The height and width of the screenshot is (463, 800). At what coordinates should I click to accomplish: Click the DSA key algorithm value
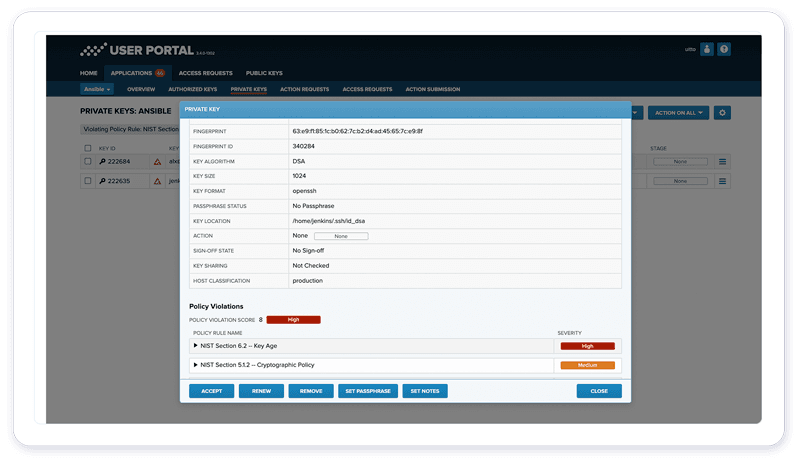(298, 161)
